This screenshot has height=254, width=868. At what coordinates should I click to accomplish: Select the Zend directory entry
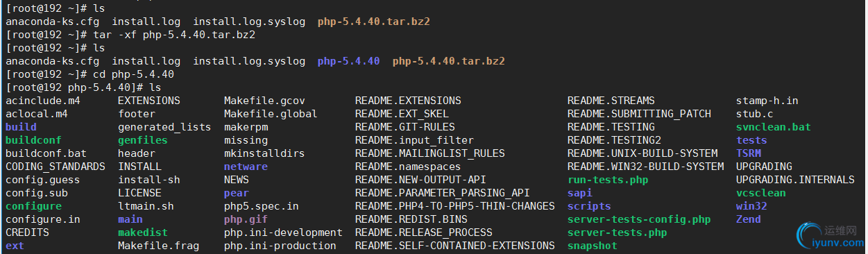(749, 219)
